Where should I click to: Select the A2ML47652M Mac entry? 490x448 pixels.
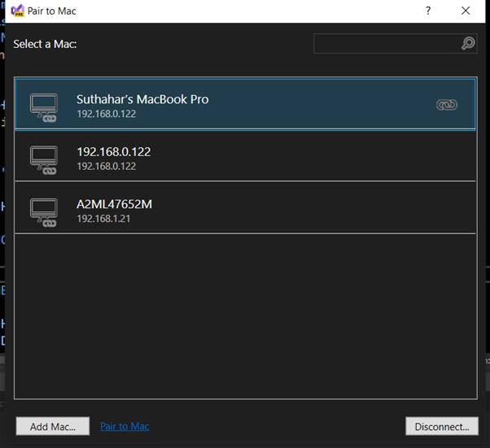(245, 208)
